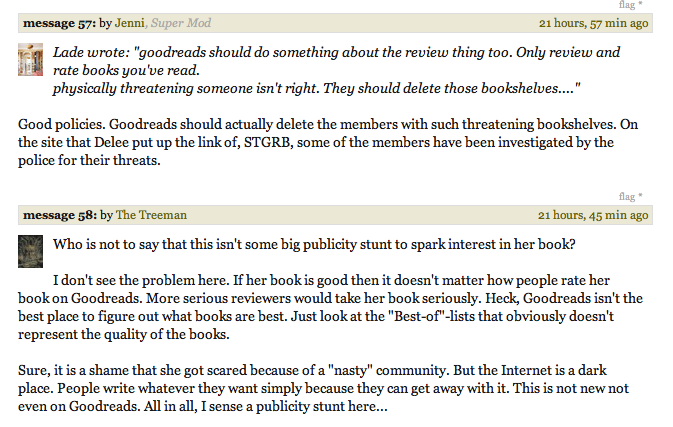Flag message 58 using the flag link
The height and width of the screenshot is (427, 673).
(x=627, y=197)
